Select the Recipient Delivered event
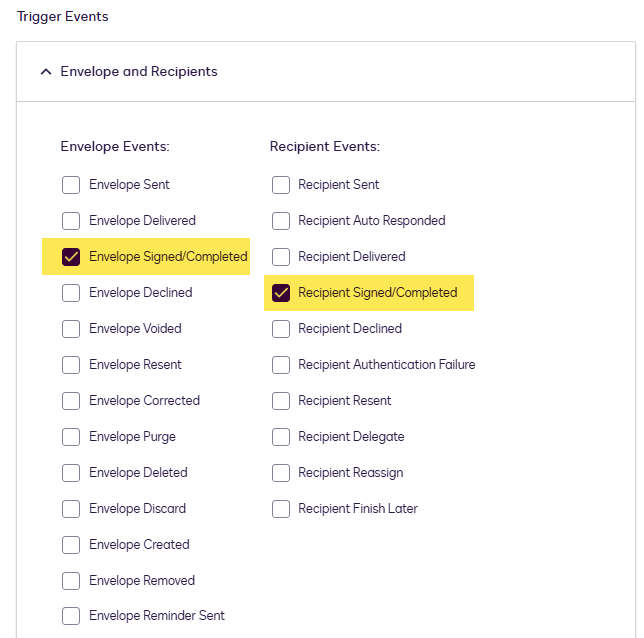 tap(281, 257)
